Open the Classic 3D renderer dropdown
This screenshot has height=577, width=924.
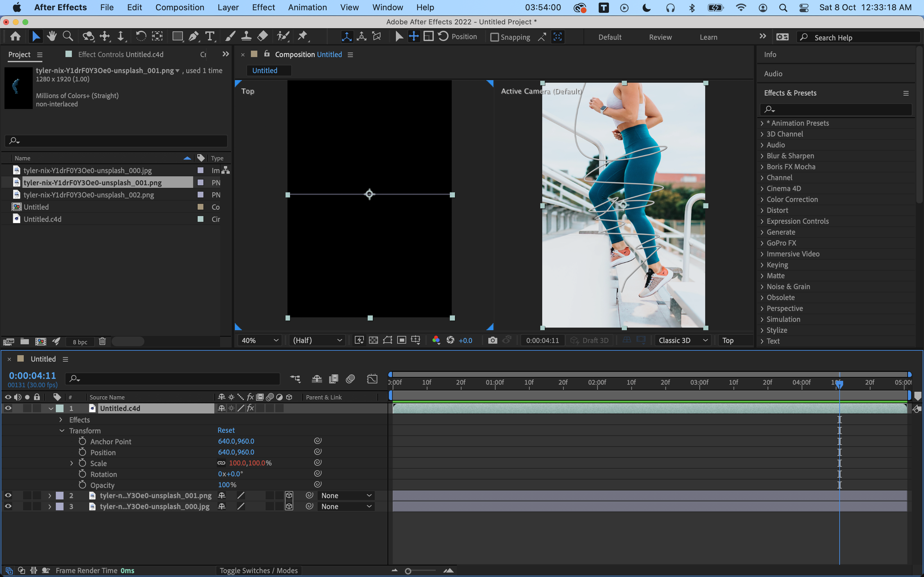click(682, 340)
